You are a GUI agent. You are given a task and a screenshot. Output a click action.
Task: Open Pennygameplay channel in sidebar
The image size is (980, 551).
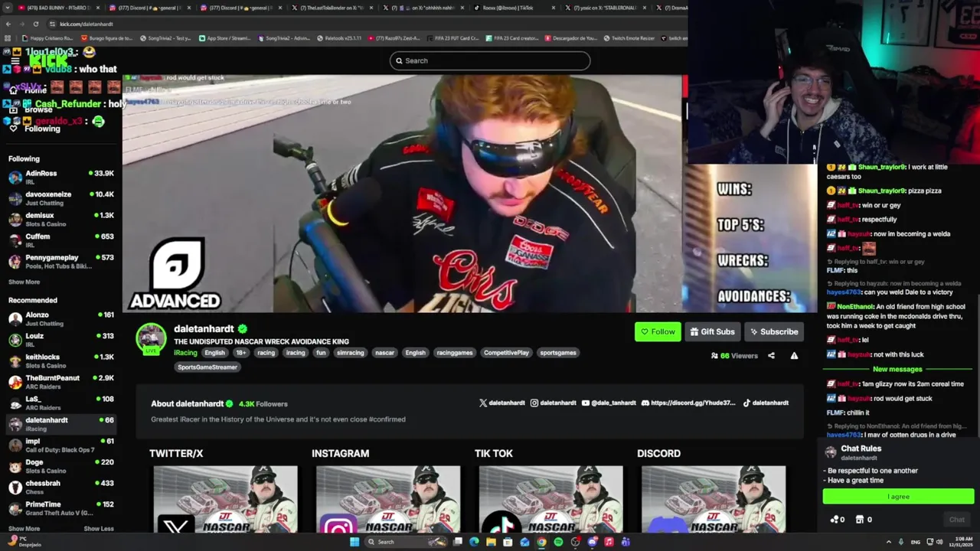point(61,262)
